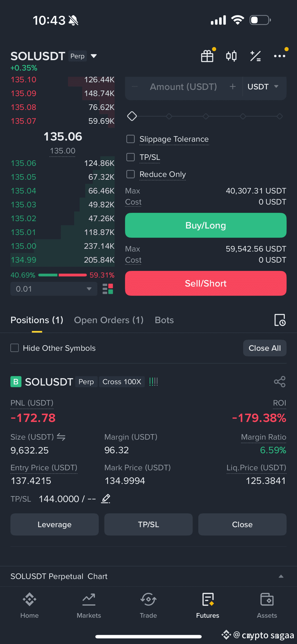Image resolution: width=297 pixels, height=644 pixels.
Task: Open the gift rewards icon
Action: tap(207, 56)
